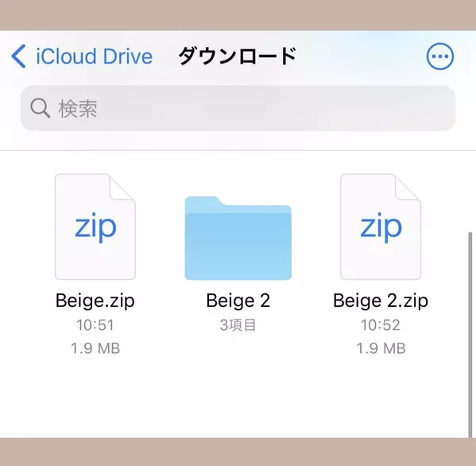Click the zip text on the Beige 2.zip thumbnail
The image size is (476, 466).
[381, 227]
